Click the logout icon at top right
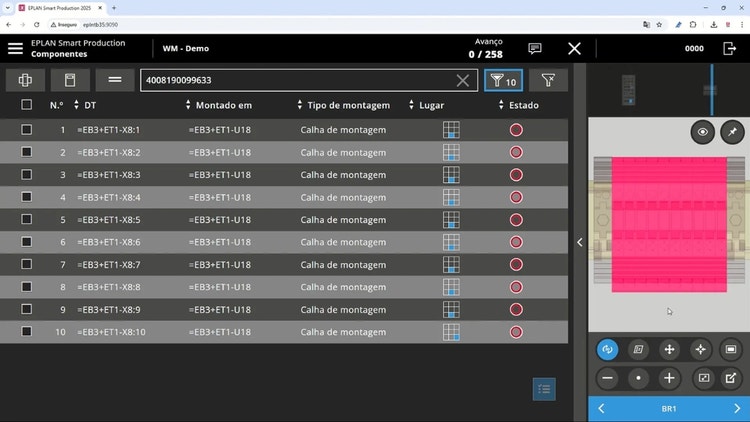This screenshot has width=750, height=422. pos(728,48)
